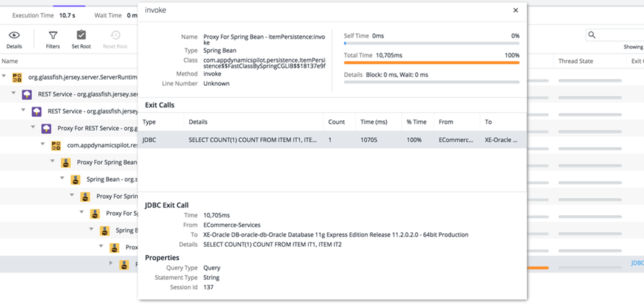Image resolution: width=644 pixels, height=304 pixels.
Task: Select icon of first REST Service row
Action: (27, 94)
